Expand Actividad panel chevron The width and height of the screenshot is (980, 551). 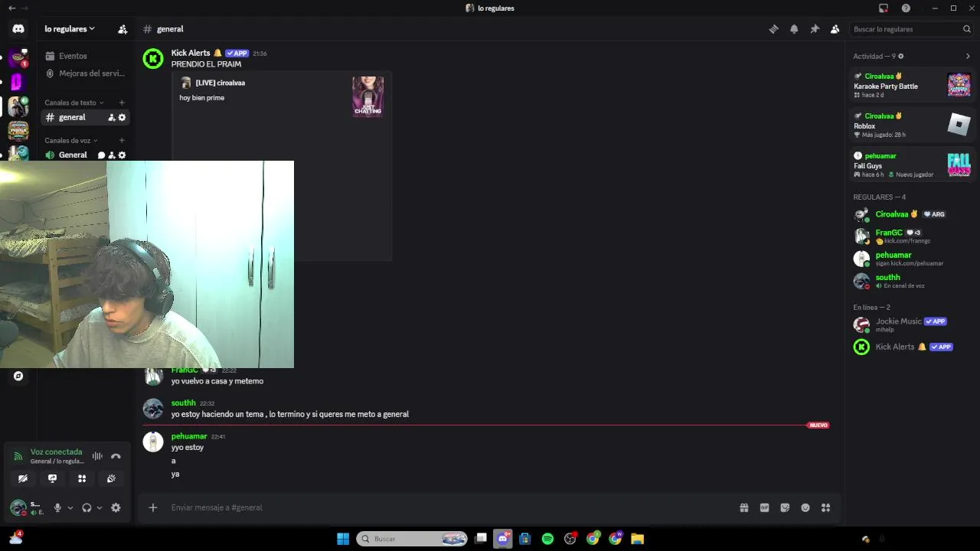pos(968,56)
